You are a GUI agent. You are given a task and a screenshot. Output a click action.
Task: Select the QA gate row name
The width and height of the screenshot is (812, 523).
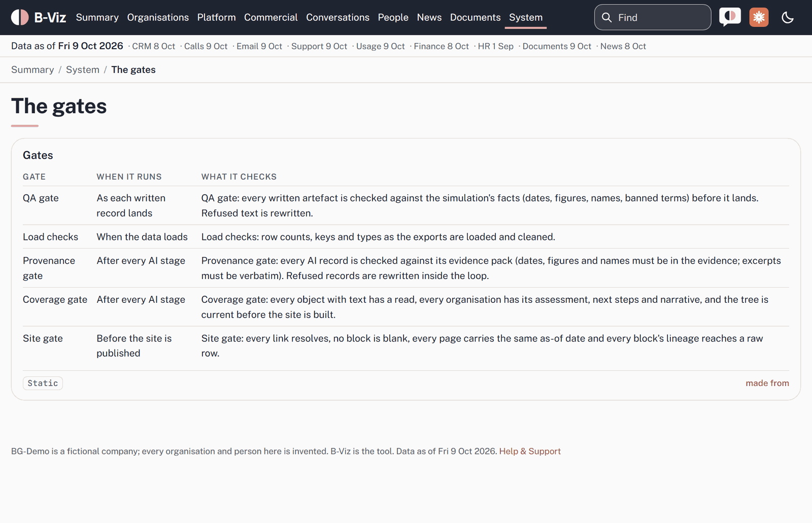tap(41, 198)
